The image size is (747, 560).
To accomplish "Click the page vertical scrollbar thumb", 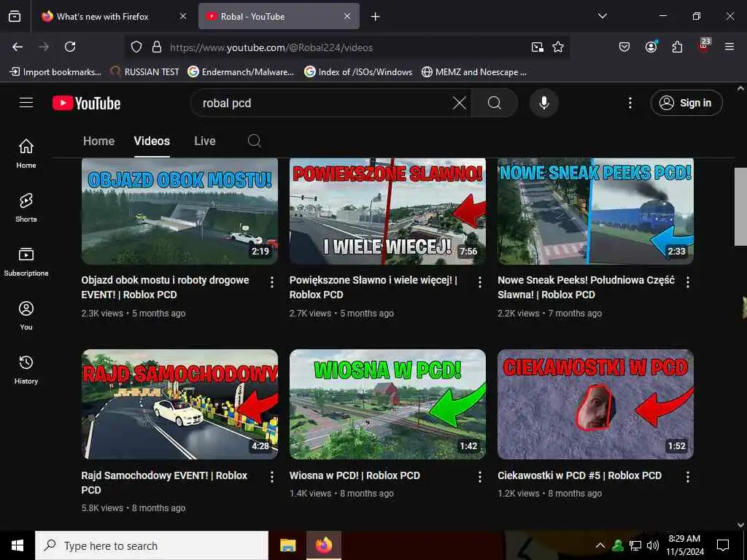I will point(740,206).
